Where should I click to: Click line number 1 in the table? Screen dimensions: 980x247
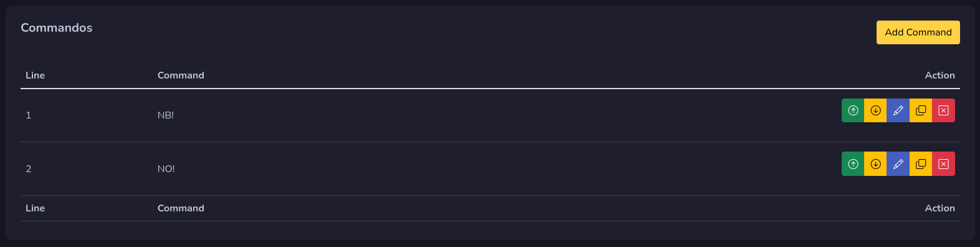[29, 115]
